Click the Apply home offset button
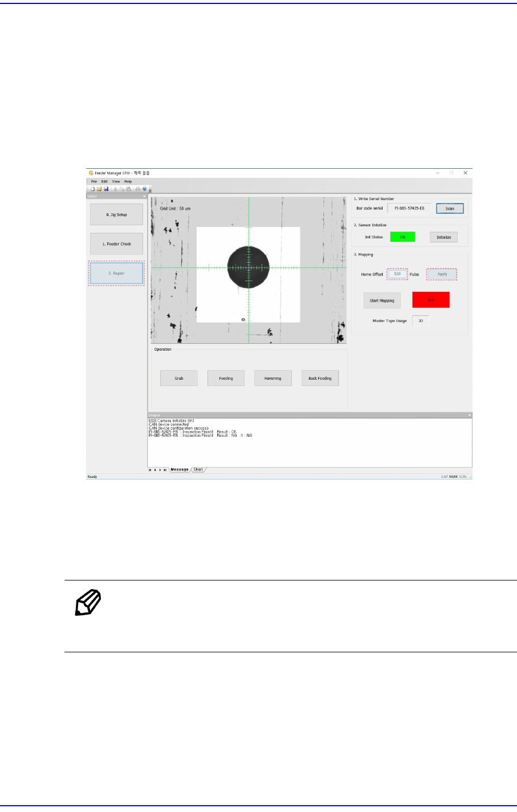 click(x=442, y=274)
